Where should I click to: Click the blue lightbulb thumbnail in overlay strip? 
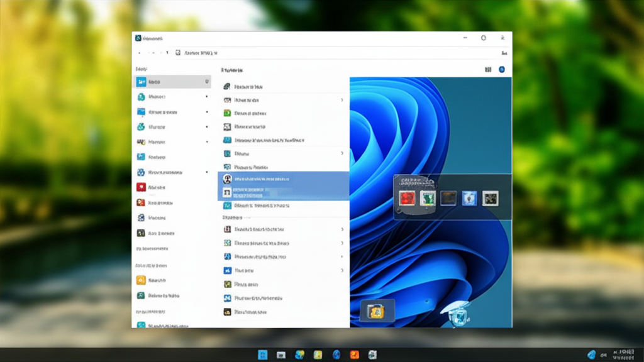point(470,199)
